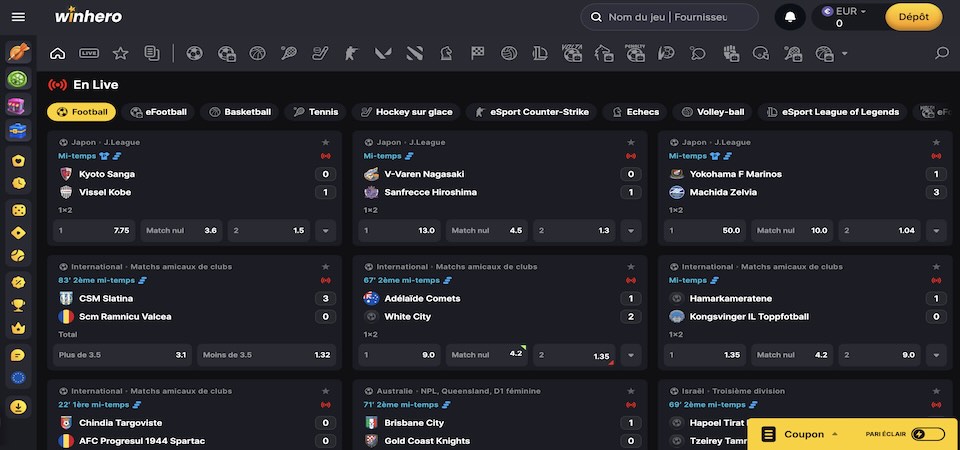Viewport: 960px width, 450px height.
Task: Select the Football live tab
Action: click(81, 112)
